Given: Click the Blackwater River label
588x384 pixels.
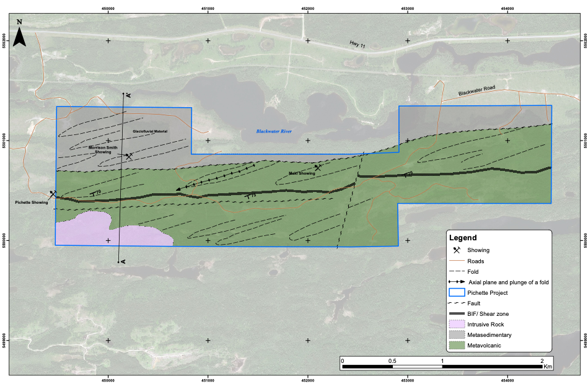Looking at the screenshot, I should point(274,132).
